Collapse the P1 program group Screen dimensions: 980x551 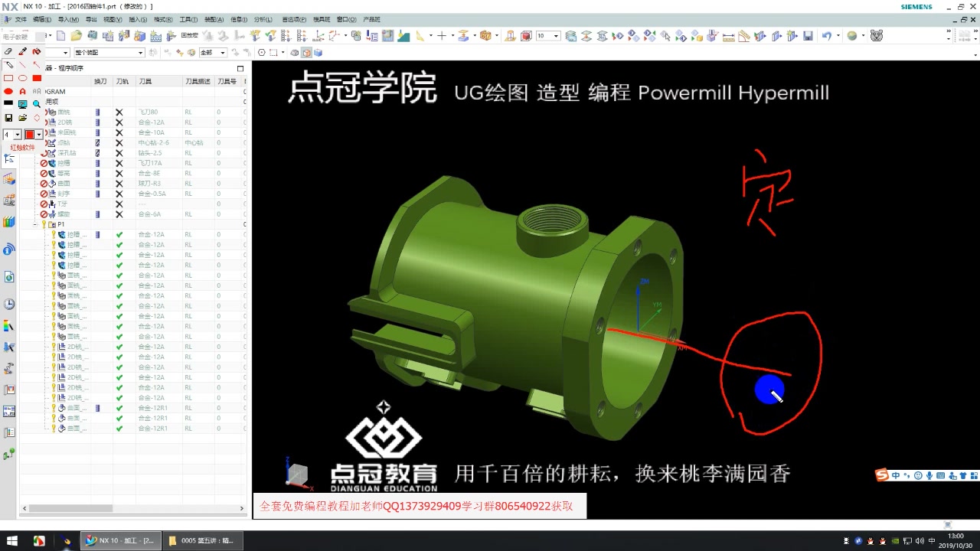click(x=35, y=224)
